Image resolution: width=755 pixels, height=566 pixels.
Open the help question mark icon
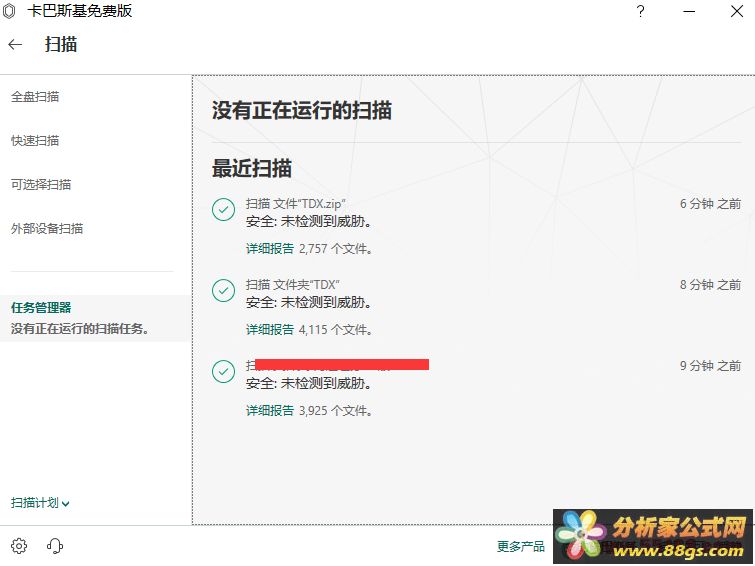tap(640, 11)
